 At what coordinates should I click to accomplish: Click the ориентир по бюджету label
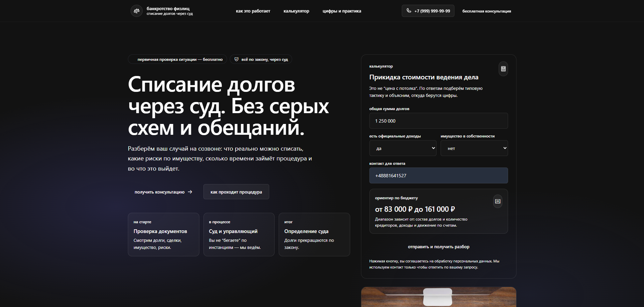[x=396, y=198]
